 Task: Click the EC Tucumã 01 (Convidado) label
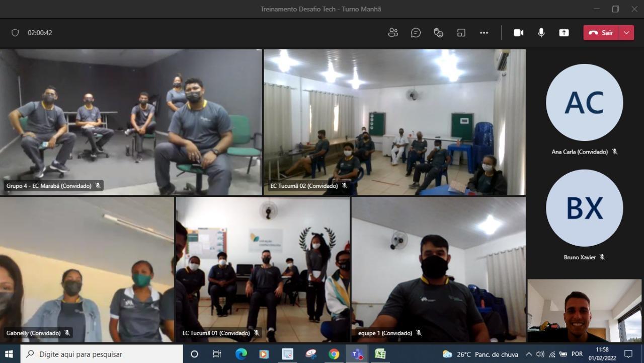tap(216, 333)
